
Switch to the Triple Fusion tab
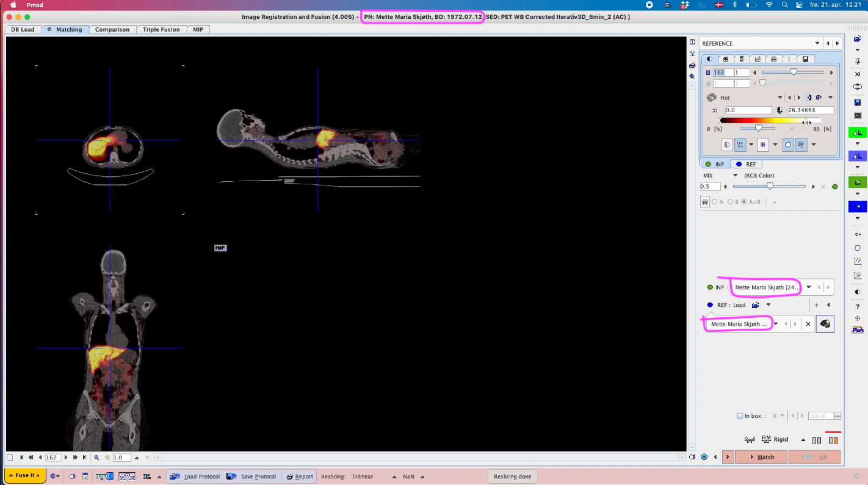tap(162, 29)
